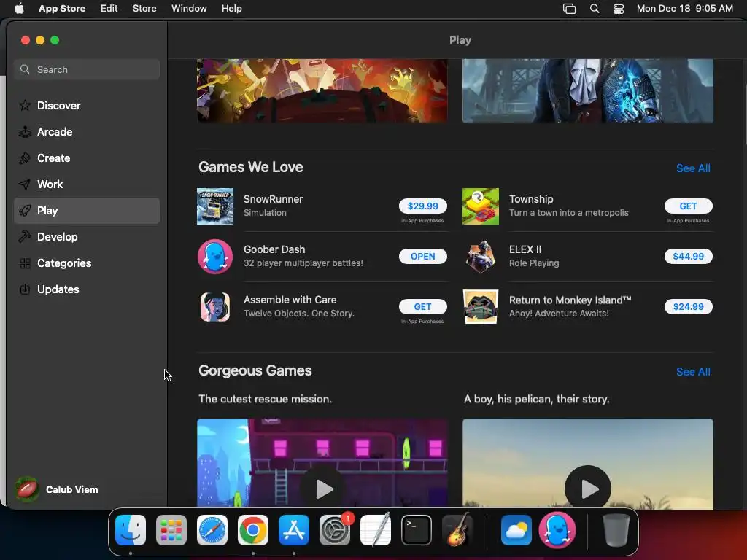The height and width of the screenshot is (560, 747).
Task: Click GET for Township
Action: point(689,206)
